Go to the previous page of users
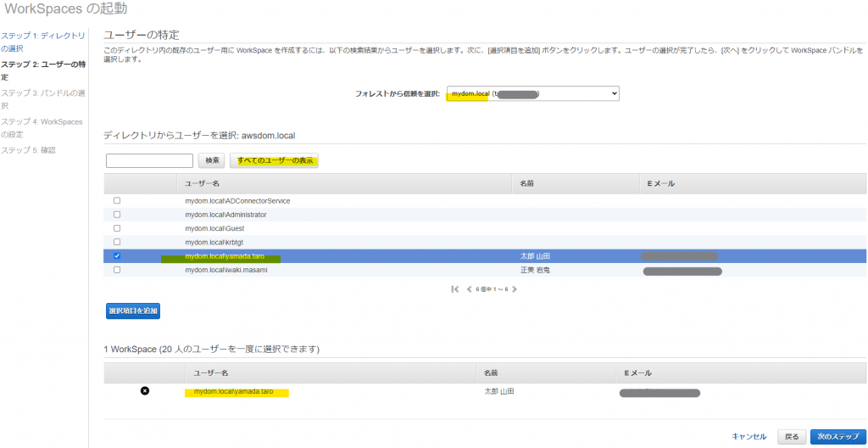The width and height of the screenshot is (868, 448). click(x=470, y=289)
